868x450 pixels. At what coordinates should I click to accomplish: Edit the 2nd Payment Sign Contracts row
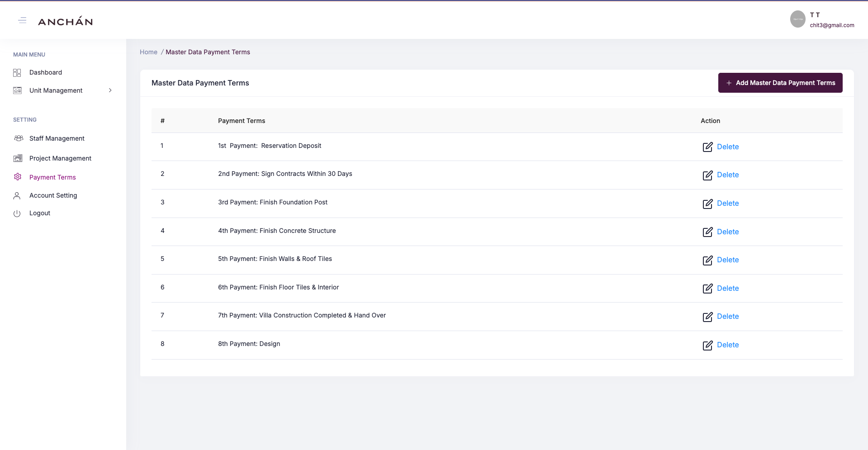[707, 175]
